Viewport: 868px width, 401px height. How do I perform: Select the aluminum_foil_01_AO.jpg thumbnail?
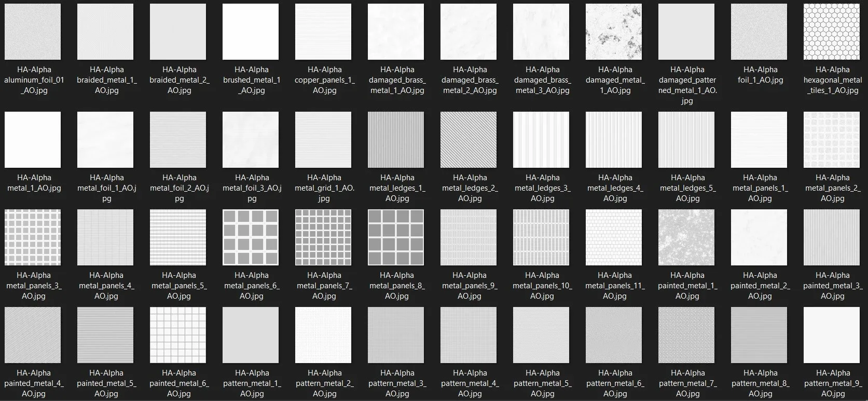(x=33, y=32)
